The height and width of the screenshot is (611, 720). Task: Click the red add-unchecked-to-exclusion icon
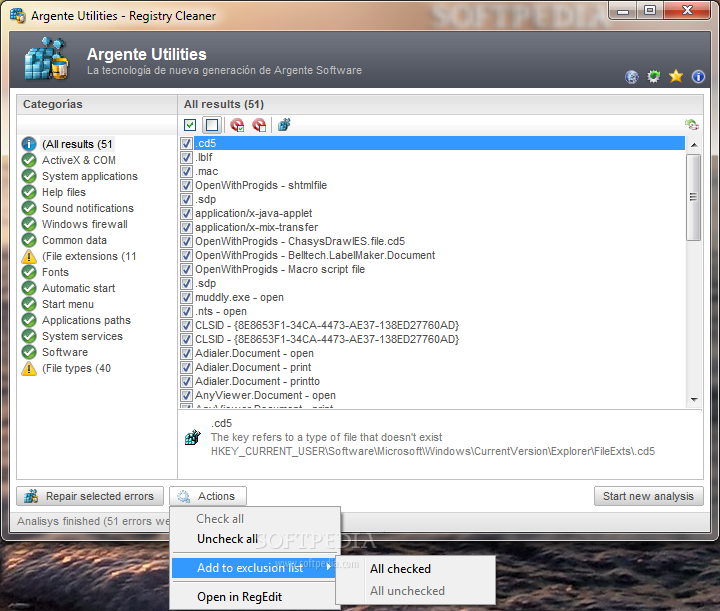click(x=259, y=125)
